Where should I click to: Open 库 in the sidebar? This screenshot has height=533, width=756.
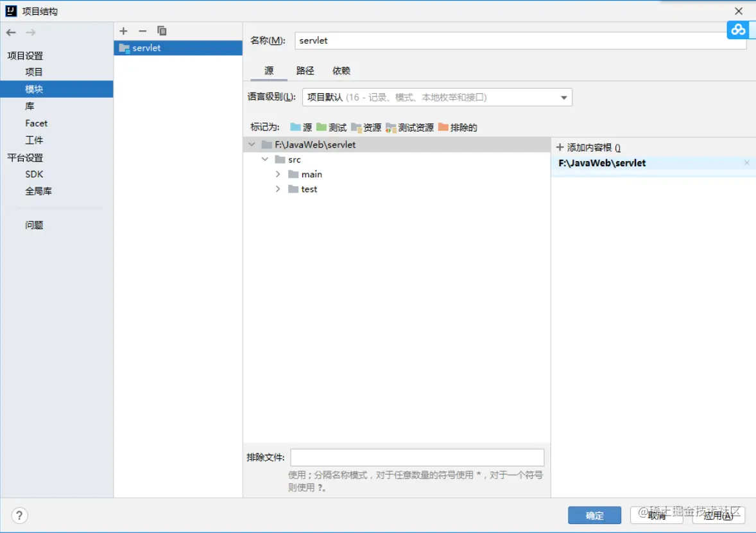(x=30, y=106)
